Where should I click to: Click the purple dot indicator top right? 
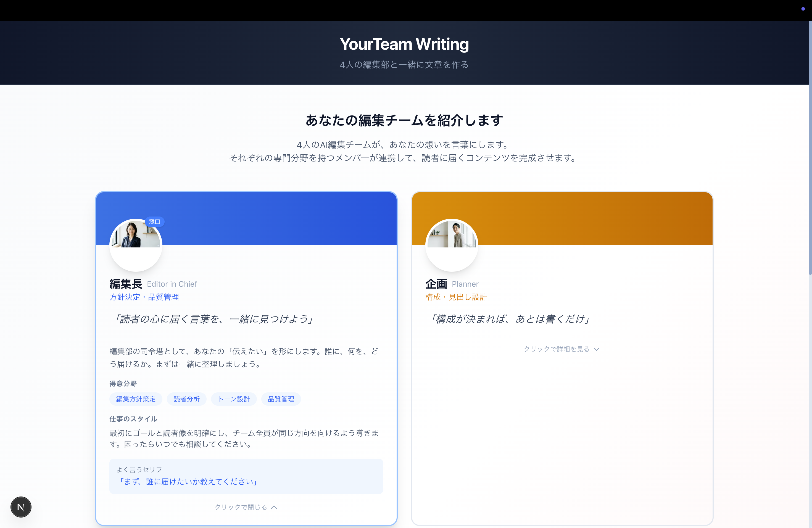803,9
